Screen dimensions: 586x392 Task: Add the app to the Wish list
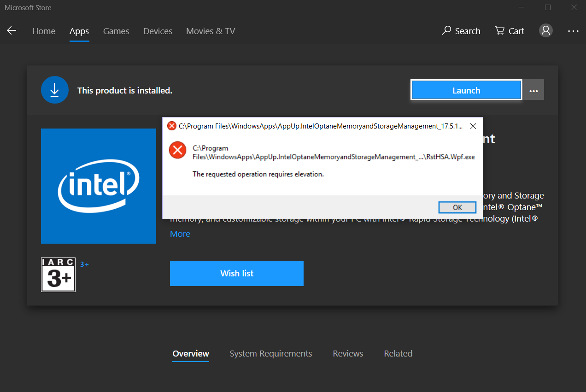pos(237,273)
